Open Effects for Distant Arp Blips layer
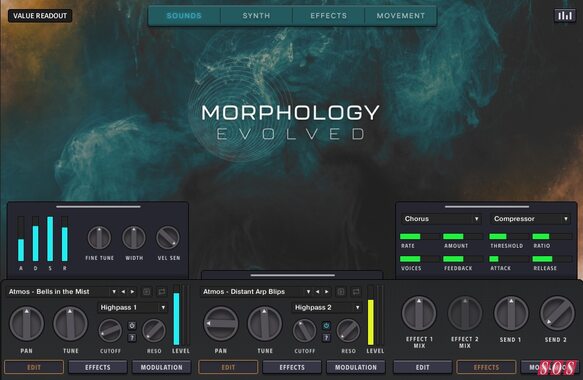The height and width of the screenshot is (380, 583). (x=292, y=367)
